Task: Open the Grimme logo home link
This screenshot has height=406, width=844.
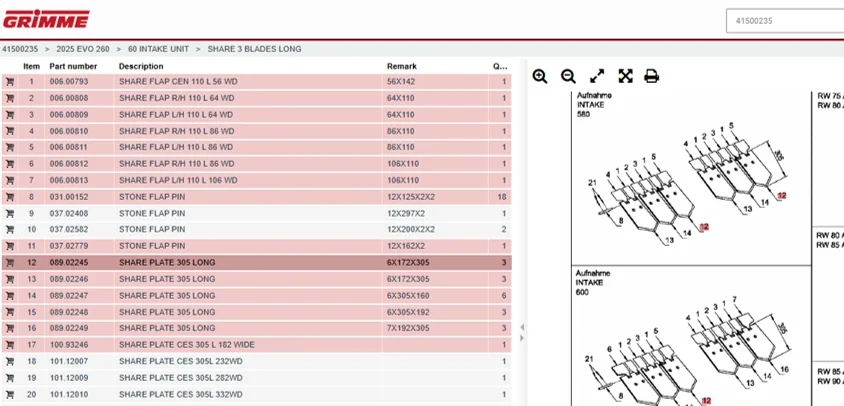Action: 46,19
